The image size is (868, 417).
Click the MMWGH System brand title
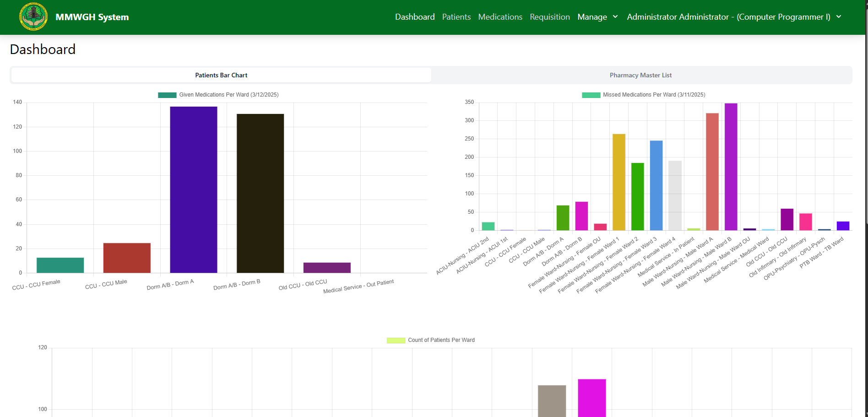tap(92, 17)
